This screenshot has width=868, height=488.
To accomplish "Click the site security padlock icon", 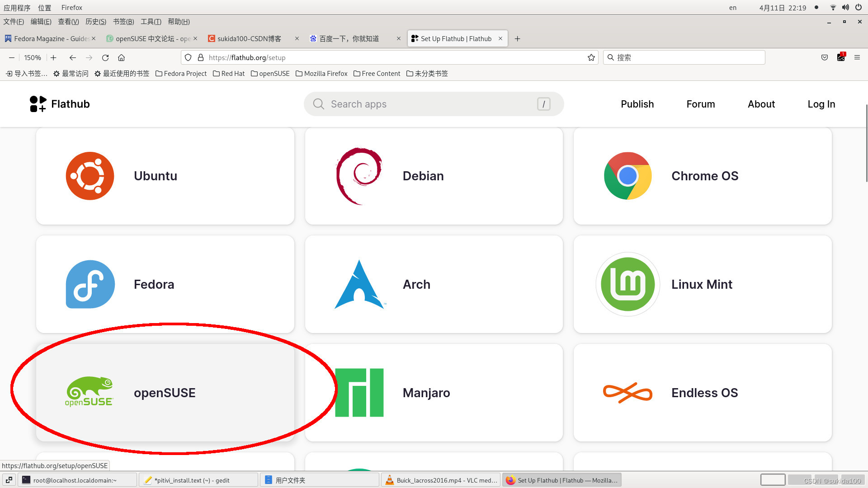I will click(201, 57).
